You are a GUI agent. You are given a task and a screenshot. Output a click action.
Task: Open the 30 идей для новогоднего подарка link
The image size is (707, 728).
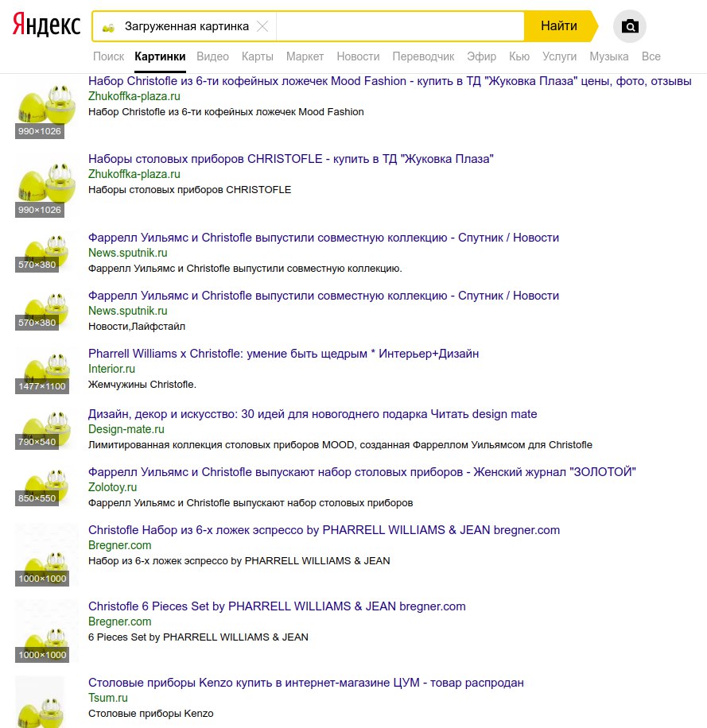[313, 414]
